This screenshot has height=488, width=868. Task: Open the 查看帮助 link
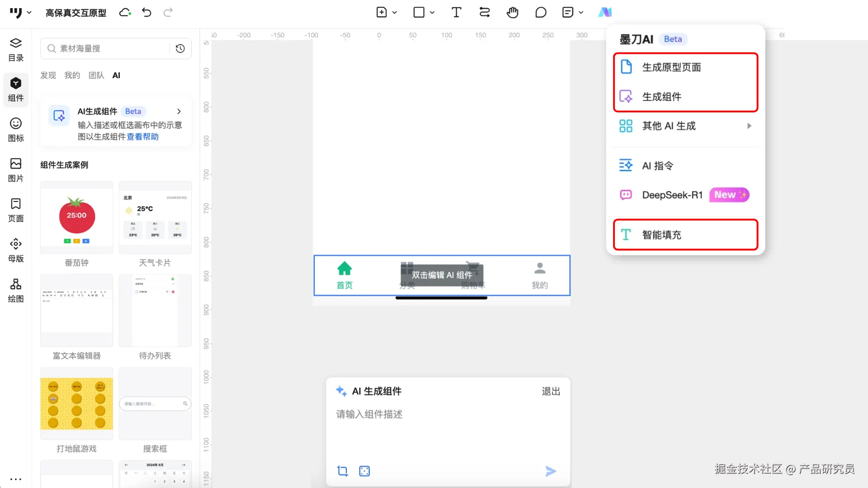[142, 136]
